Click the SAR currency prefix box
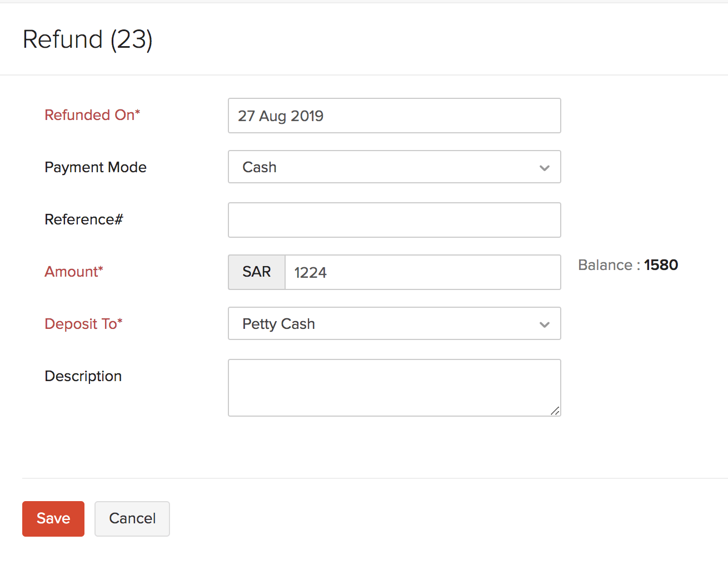Viewport: 728px width, 580px height. [x=257, y=272]
